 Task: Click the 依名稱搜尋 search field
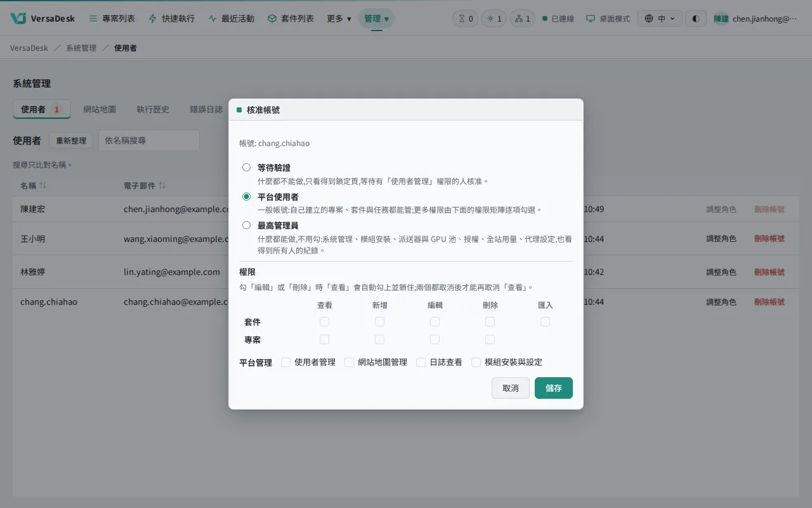coord(149,140)
